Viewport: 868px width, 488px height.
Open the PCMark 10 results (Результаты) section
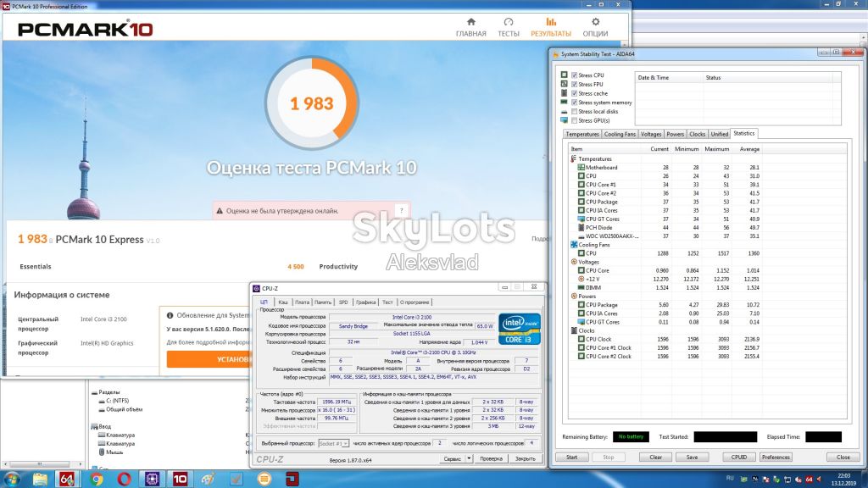[x=551, y=27]
